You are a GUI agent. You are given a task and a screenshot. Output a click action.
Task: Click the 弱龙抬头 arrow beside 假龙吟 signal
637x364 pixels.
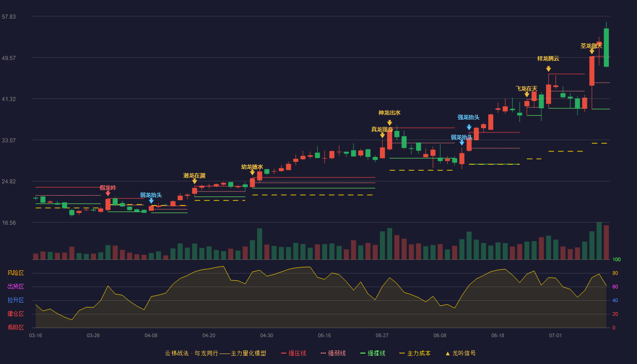coord(151,201)
